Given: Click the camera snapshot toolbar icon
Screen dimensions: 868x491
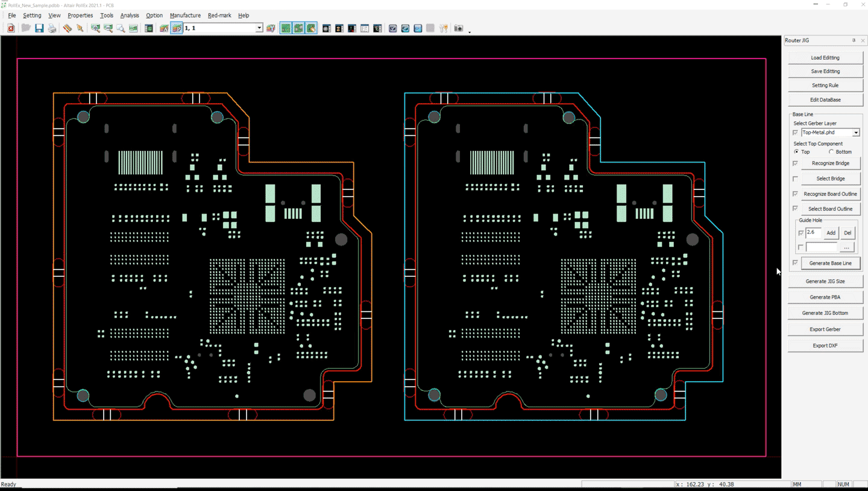Looking at the screenshot, I should coord(458,28).
